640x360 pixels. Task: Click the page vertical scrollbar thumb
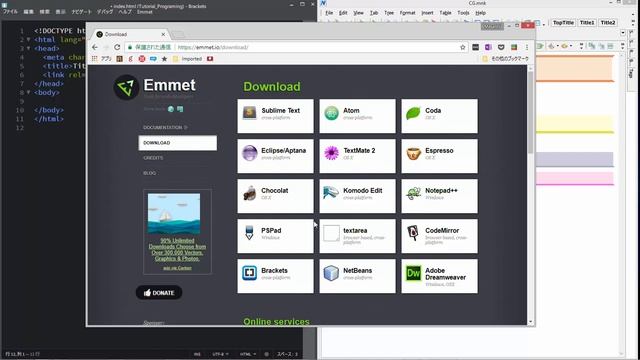click(x=531, y=112)
